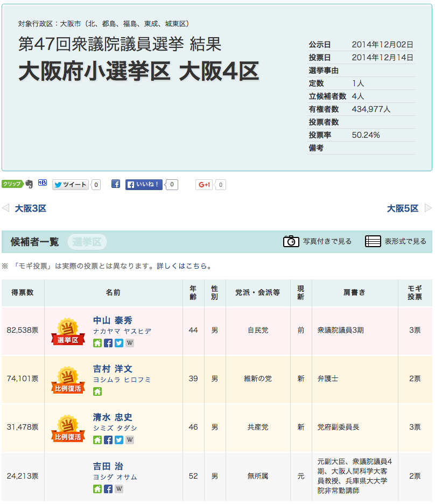Click the Facebook share icon beside いいね

116,184
